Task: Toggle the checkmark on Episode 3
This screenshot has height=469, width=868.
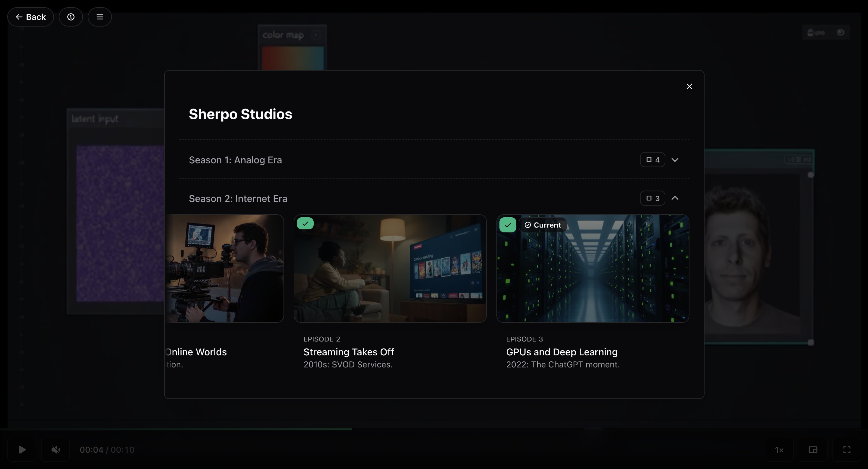Action: (508, 225)
